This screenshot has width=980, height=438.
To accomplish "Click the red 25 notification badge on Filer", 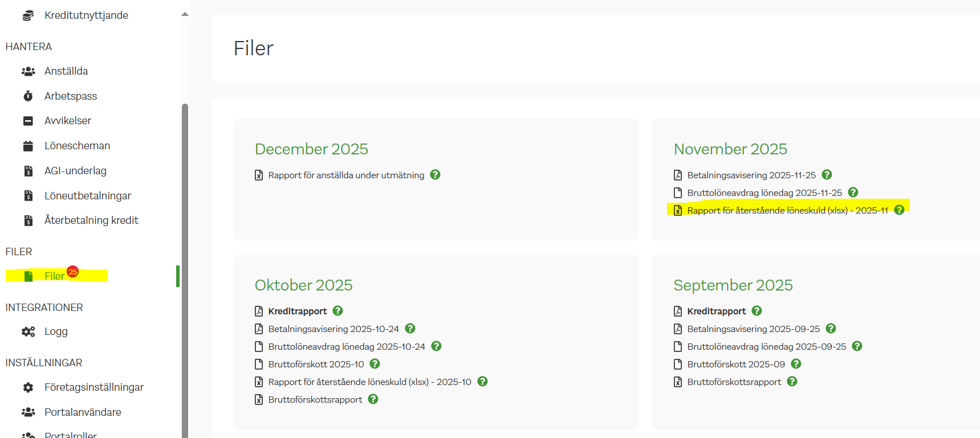I will [72, 272].
